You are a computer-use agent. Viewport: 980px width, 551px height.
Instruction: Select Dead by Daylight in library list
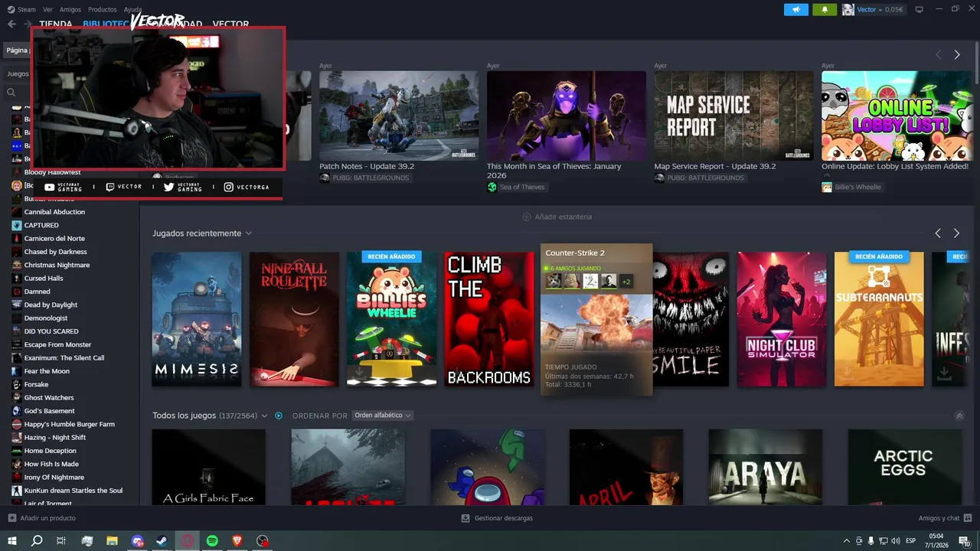tap(51, 305)
